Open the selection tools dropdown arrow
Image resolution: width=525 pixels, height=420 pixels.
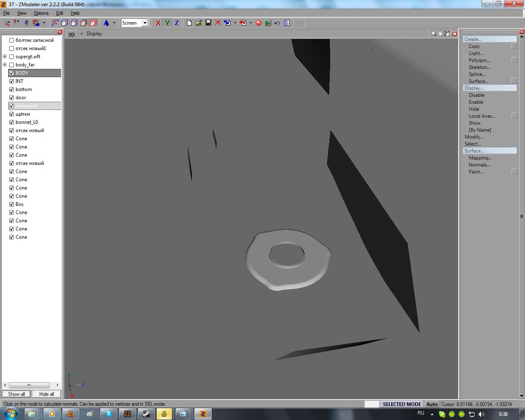[44, 23]
